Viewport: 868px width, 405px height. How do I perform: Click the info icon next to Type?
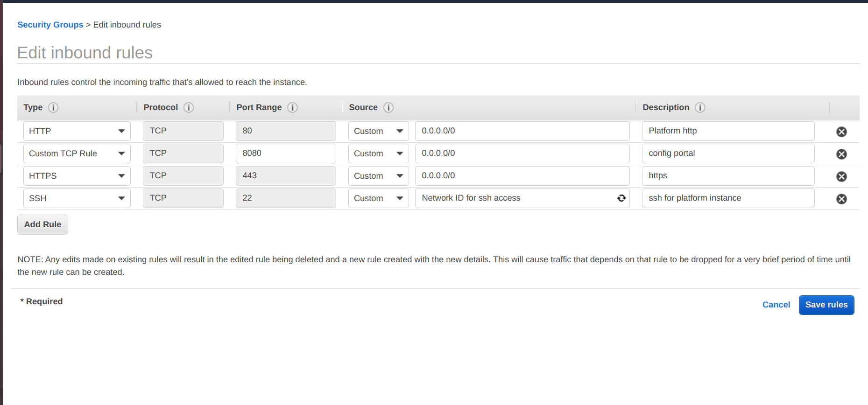tap(53, 108)
